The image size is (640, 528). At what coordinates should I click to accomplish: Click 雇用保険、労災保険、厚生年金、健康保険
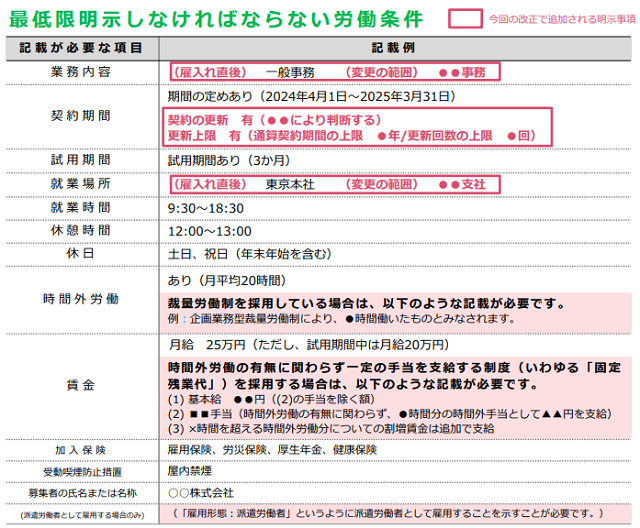(x=272, y=450)
